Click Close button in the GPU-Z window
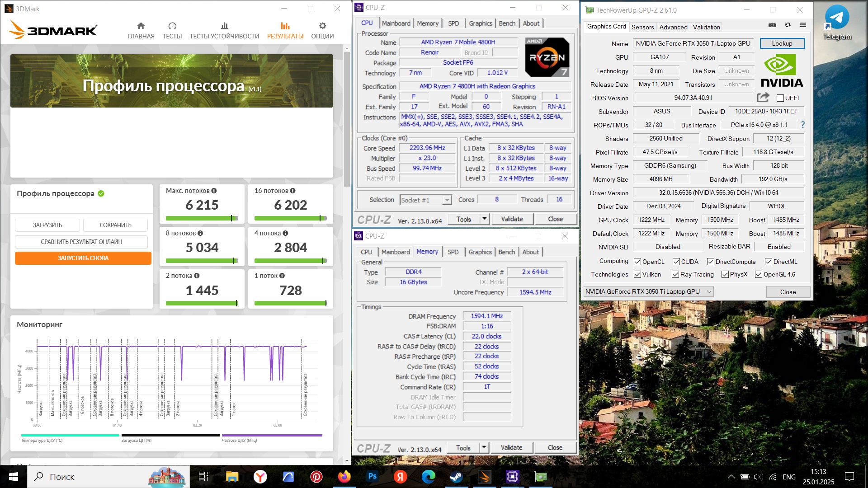The width and height of the screenshot is (868, 488). coord(788,292)
